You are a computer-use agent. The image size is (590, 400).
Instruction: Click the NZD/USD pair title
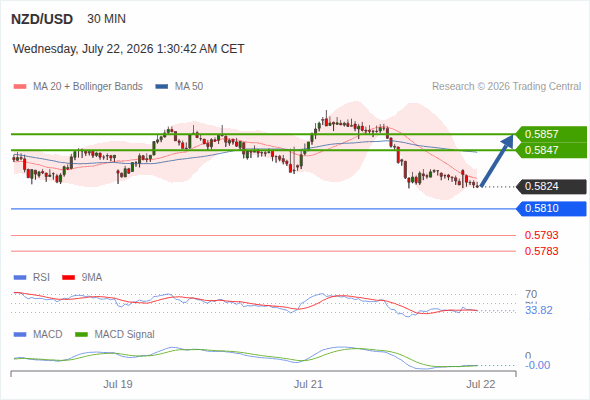[42, 19]
